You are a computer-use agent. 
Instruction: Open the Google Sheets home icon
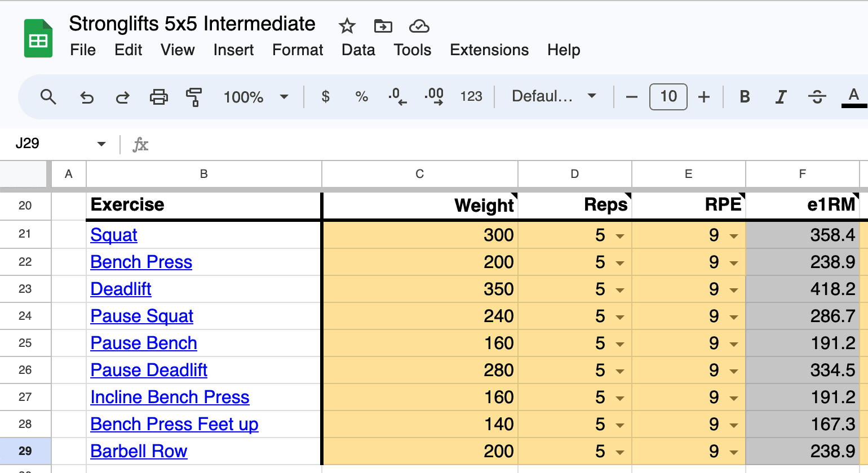pos(38,38)
